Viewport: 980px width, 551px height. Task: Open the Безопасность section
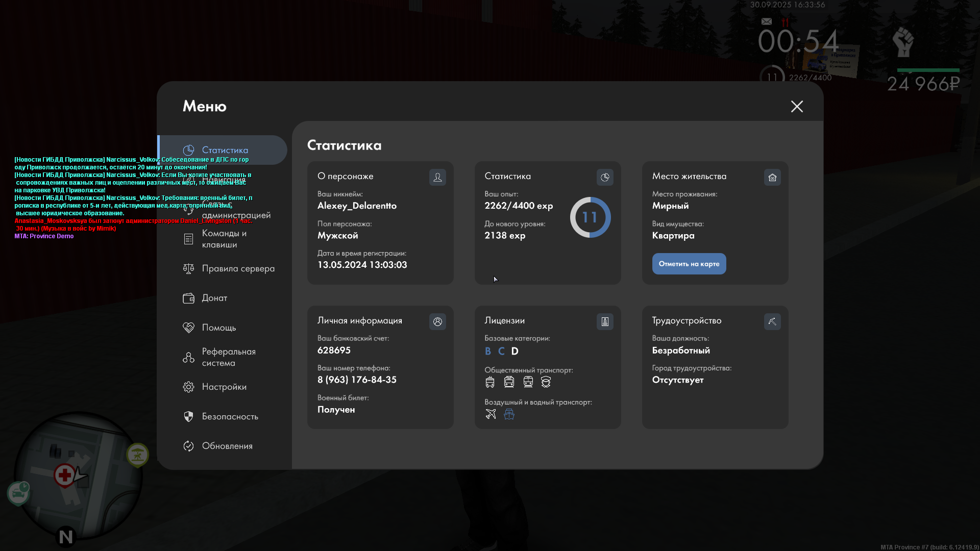tap(230, 416)
